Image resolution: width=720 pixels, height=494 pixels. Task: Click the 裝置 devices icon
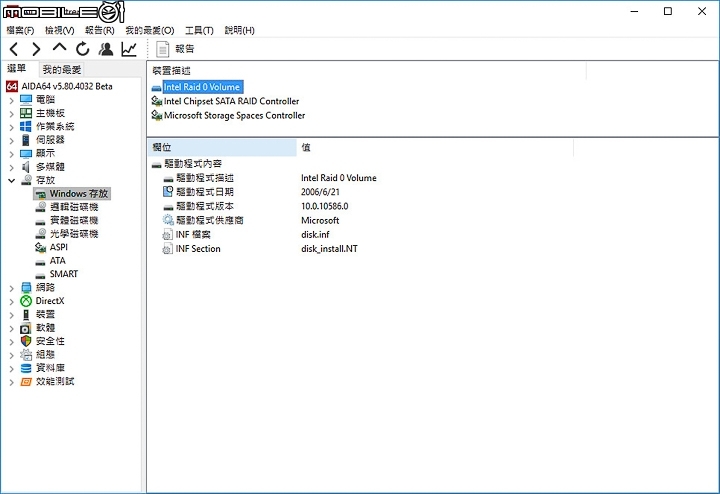point(26,314)
